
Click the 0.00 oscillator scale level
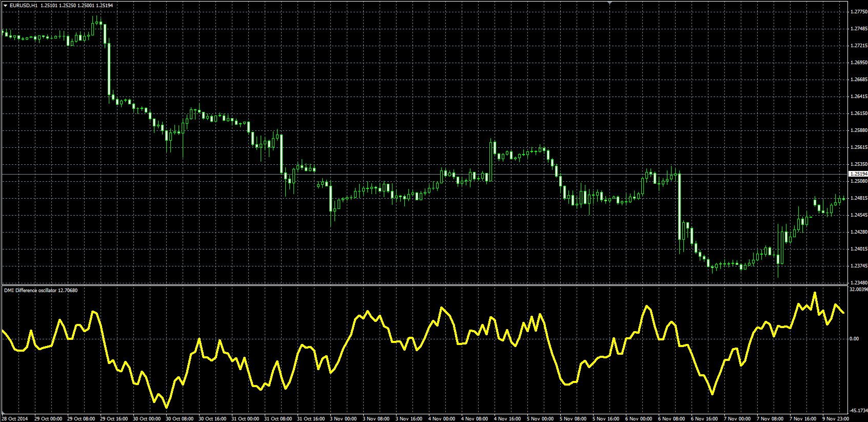pyautogui.click(x=854, y=338)
